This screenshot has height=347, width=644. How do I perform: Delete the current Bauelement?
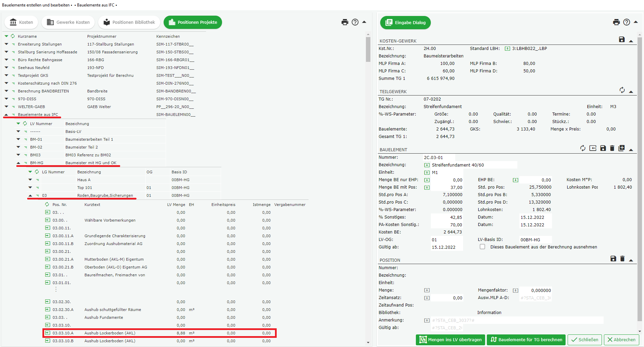tap(612, 148)
